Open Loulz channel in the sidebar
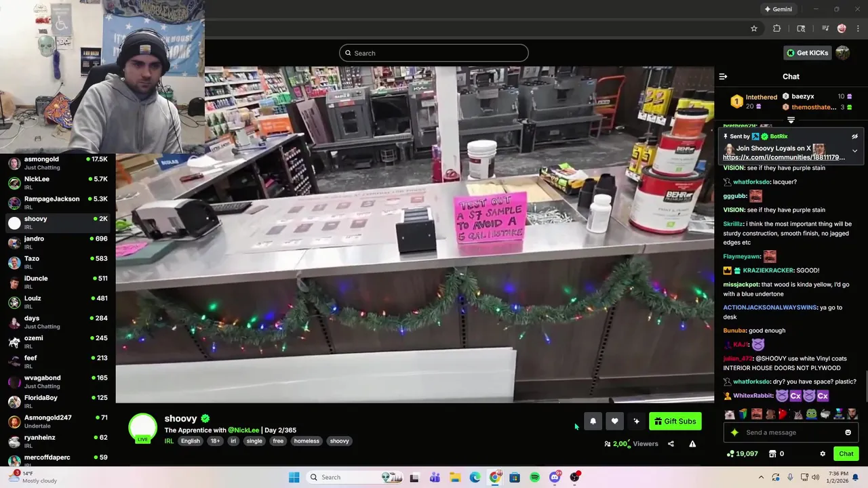This screenshot has height=488, width=868. (58, 302)
